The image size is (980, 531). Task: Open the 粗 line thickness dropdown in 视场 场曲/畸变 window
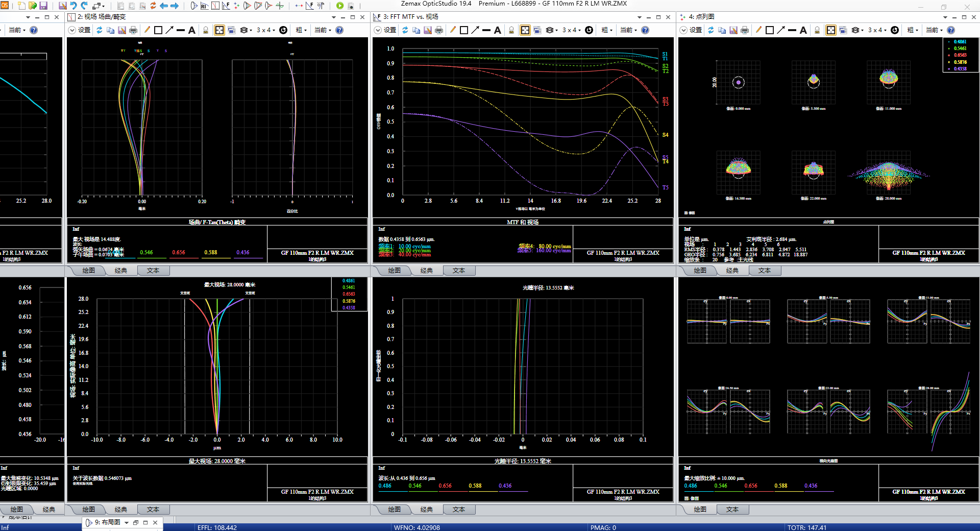301,30
